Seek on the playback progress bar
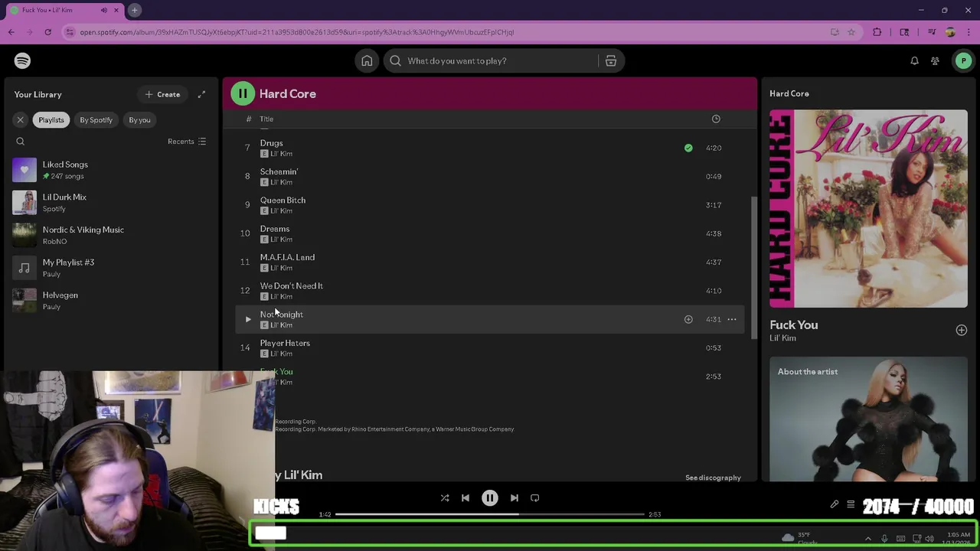 [490, 514]
